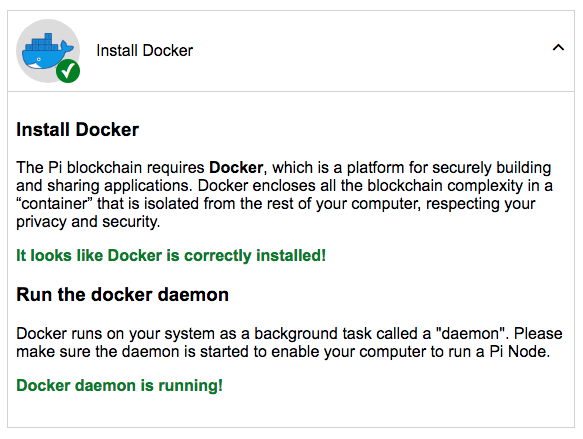Click 'It looks like Docker is correctly installed!' message

click(171, 255)
